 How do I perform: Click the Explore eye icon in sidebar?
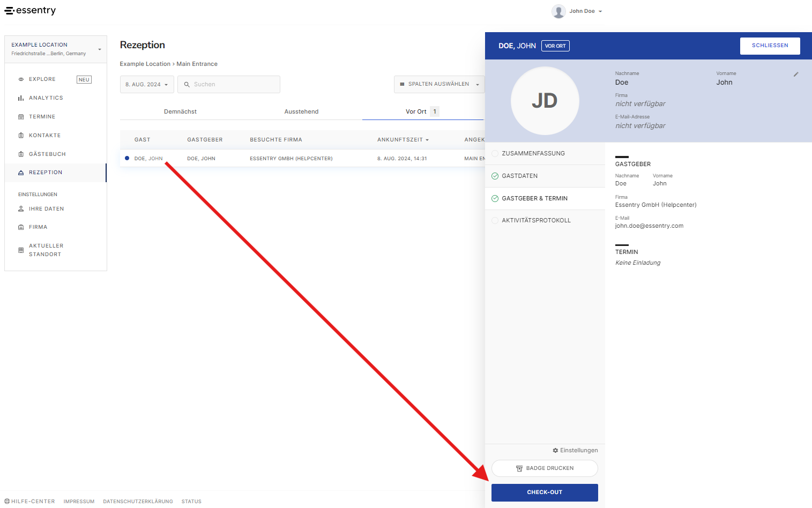point(21,79)
